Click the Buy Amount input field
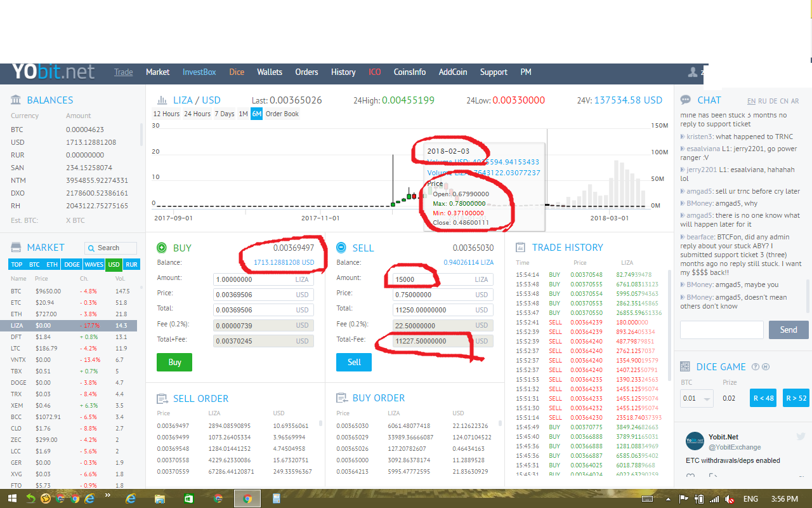 (264, 279)
